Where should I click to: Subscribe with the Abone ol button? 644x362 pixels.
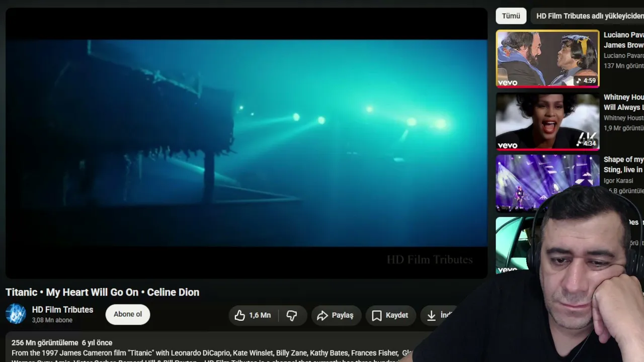coord(128,314)
